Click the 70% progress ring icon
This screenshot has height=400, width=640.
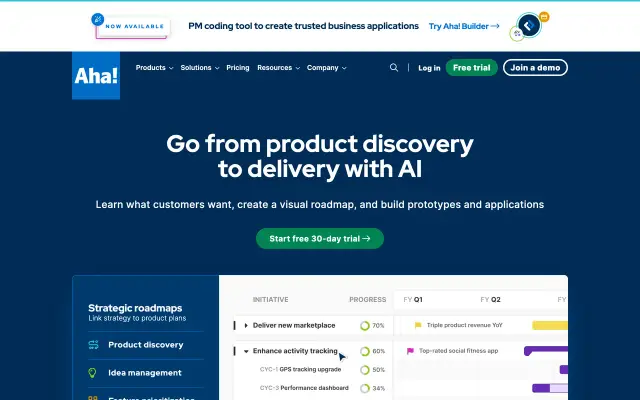coord(365,326)
